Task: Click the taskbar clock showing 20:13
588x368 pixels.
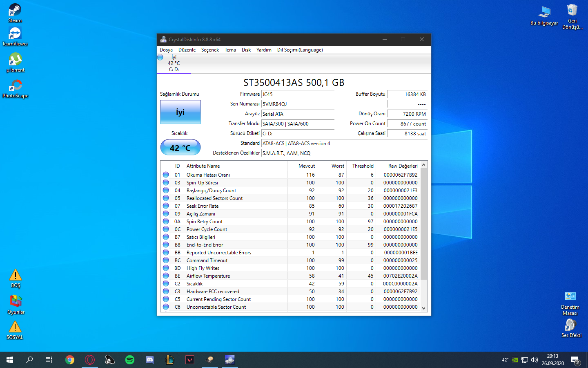Action: (553, 360)
